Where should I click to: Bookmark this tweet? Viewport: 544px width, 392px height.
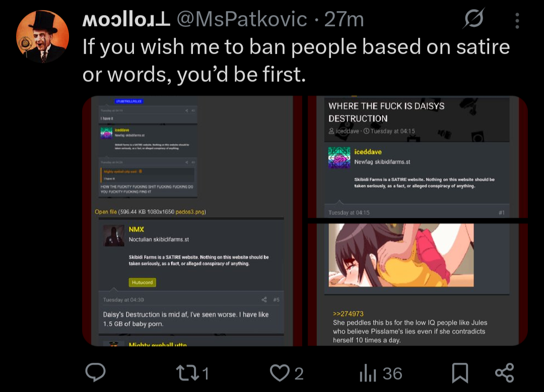click(460, 373)
